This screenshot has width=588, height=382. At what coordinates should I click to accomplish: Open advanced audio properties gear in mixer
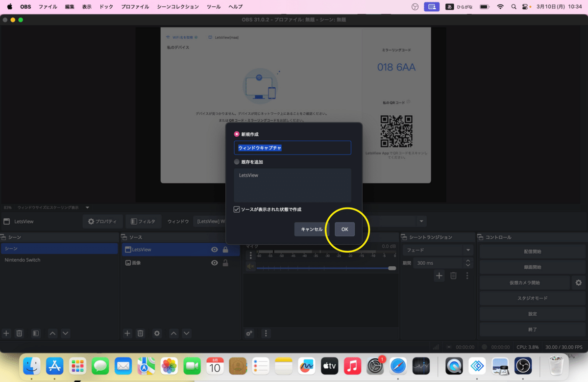249,333
